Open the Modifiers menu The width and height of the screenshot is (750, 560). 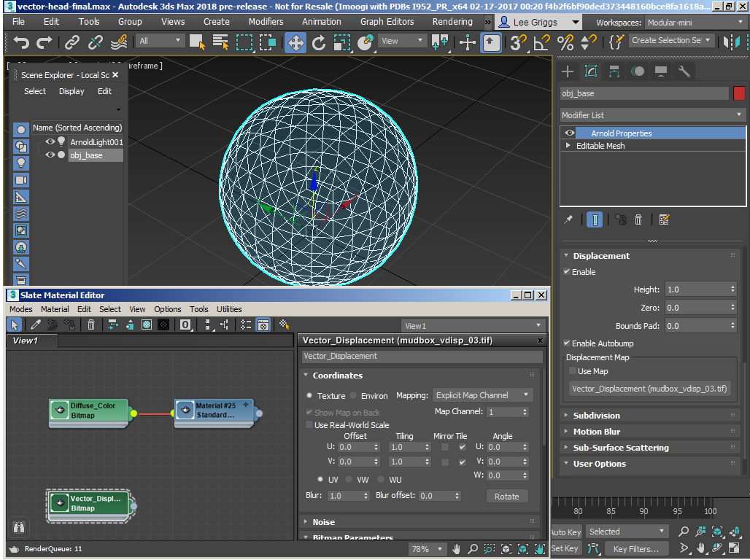point(266,21)
